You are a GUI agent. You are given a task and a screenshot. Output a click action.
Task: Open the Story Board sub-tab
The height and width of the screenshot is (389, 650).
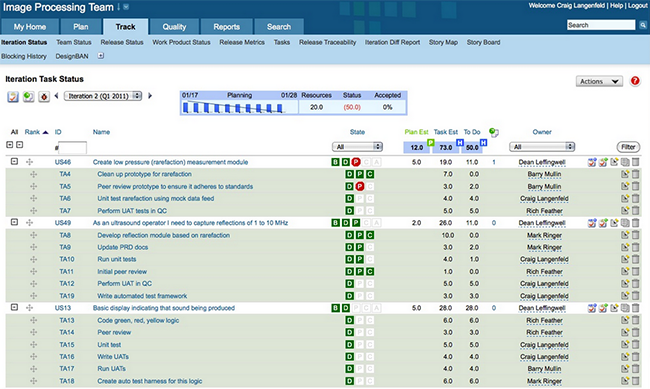[483, 42]
